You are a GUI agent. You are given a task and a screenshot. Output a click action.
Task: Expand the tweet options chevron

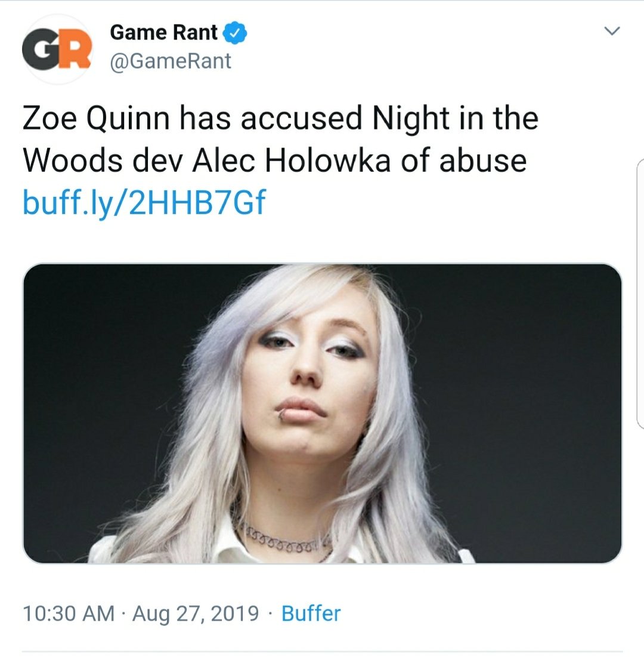[612, 31]
